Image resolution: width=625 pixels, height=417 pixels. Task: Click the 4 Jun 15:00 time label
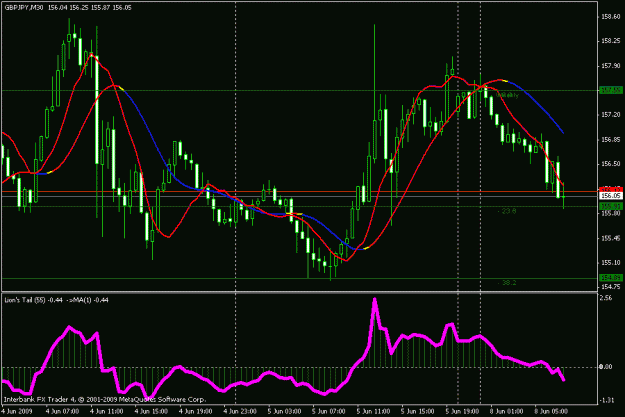pos(151,411)
